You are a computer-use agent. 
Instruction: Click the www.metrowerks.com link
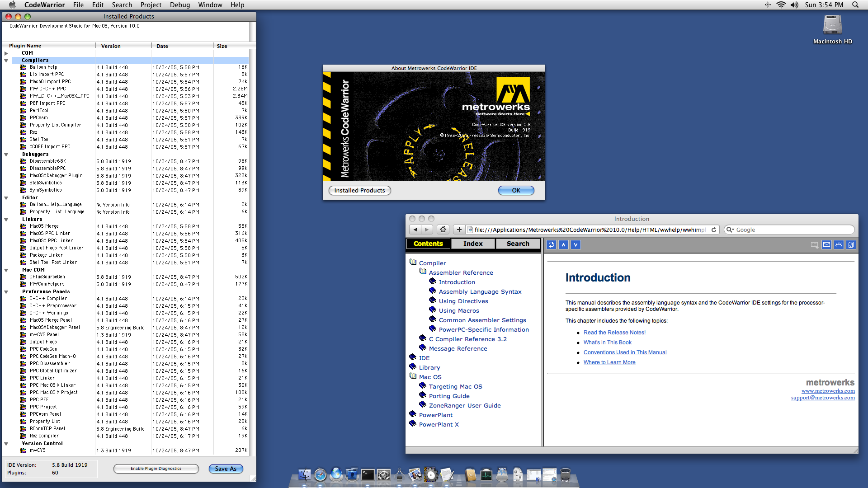tap(828, 391)
